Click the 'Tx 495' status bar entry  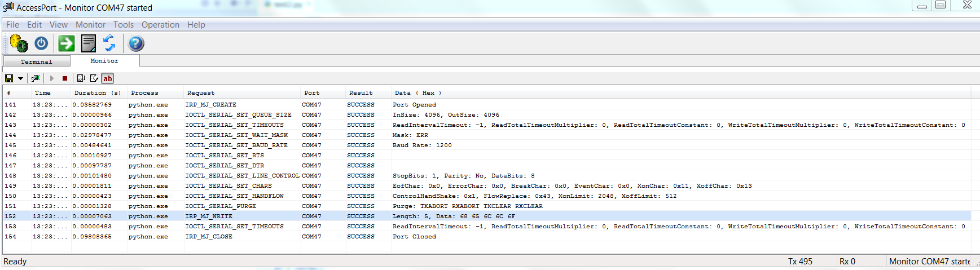pyautogui.click(x=800, y=262)
